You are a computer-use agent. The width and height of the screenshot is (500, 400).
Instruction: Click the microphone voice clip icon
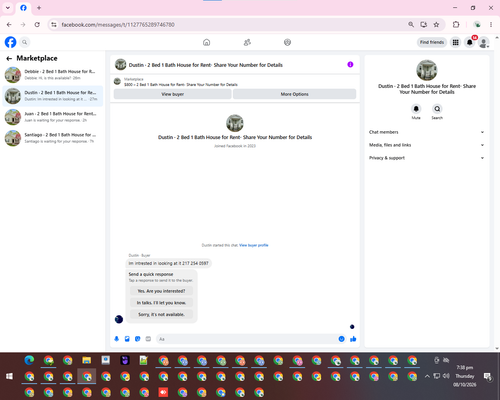pyautogui.click(x=116, y=339)
